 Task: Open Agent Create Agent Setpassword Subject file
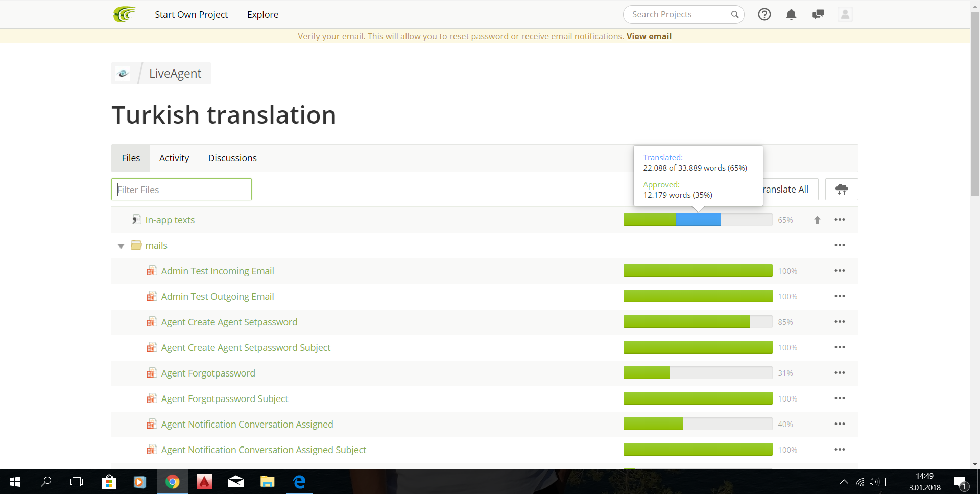246,347
